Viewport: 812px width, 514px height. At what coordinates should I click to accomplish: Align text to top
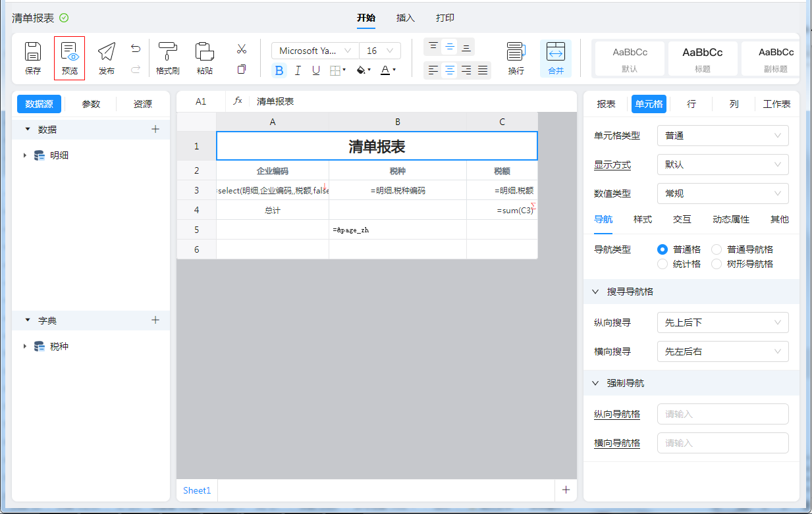(x=433, y=47)
